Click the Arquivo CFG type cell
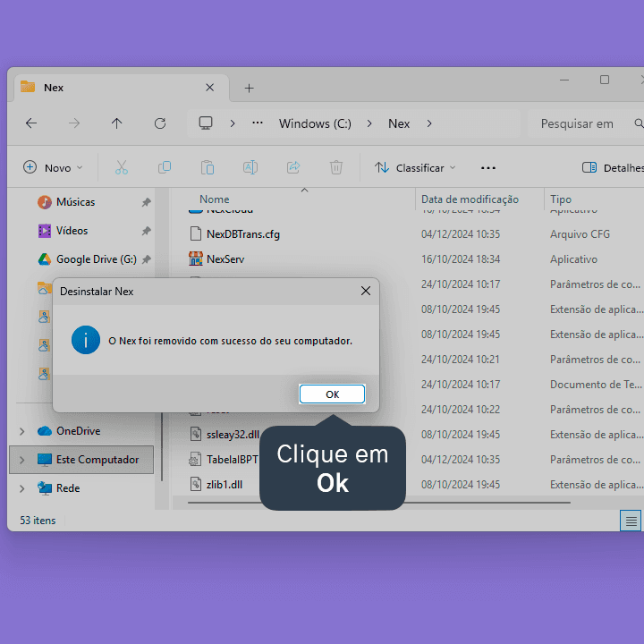The height and width of the screenshot is (644, 644). (580, 234)
